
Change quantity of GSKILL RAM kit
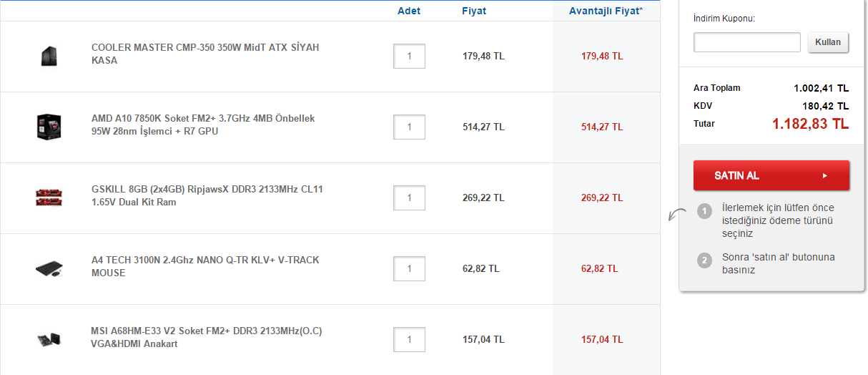pyautogui.click(x=409, y=198)
